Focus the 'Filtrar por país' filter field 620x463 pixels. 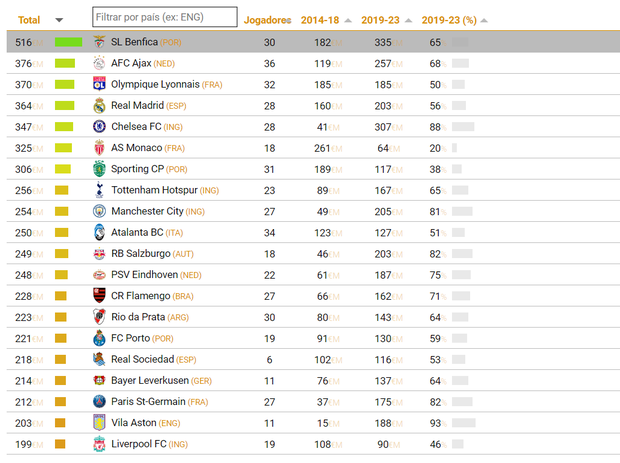164,17
